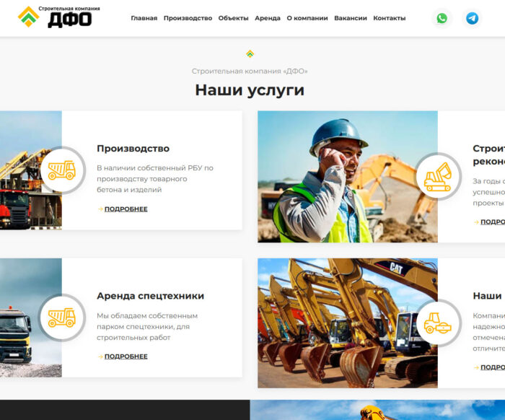This screenshot has height=420, width=505.
Task: Click Подробнее under Производство card
Action: pos(126,209)
